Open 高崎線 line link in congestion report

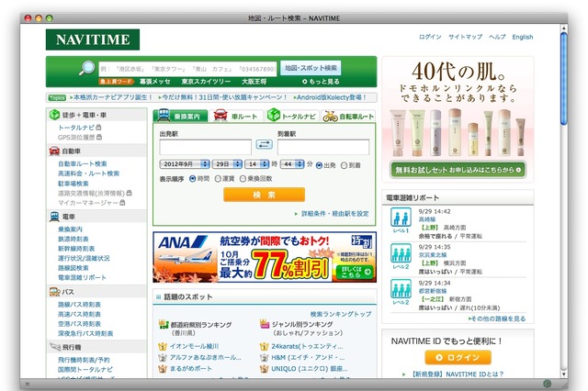426,219
